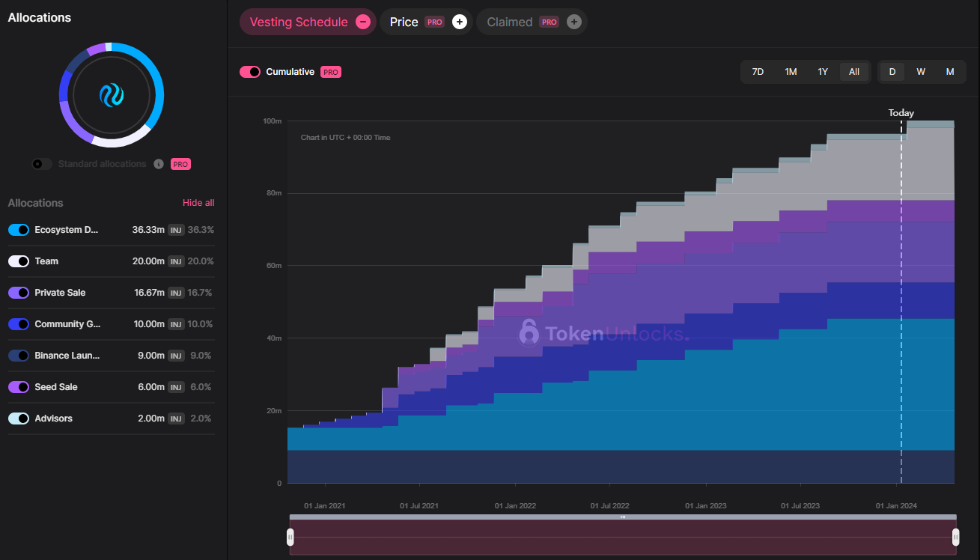Switch to daily (D) interval
The width and height of the screenshot is (980, 560).
(x=892, y=72)
